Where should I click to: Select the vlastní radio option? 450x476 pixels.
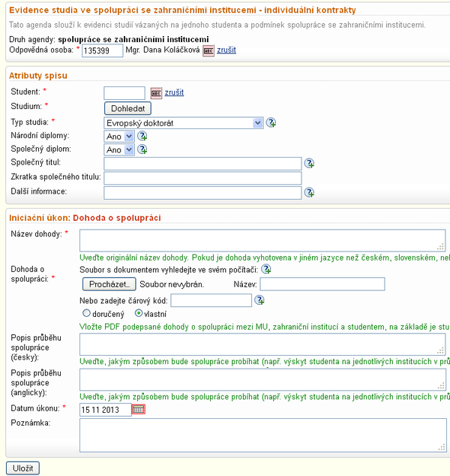[x=139, y=313]
